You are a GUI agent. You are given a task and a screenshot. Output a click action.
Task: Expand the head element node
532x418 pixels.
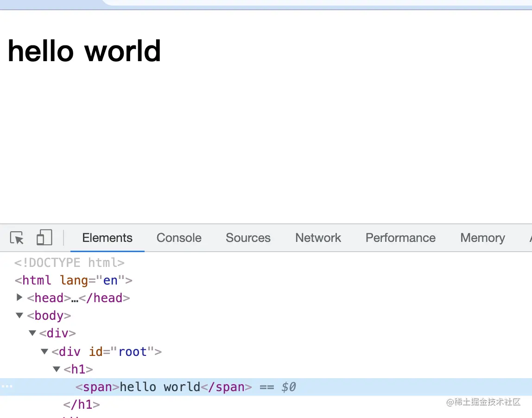[19, 298]
